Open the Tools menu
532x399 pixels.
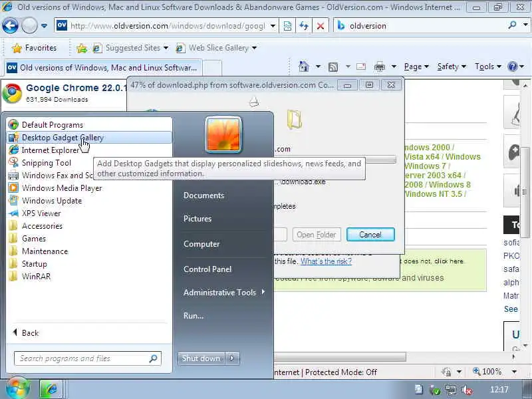(x=488, y=66)
